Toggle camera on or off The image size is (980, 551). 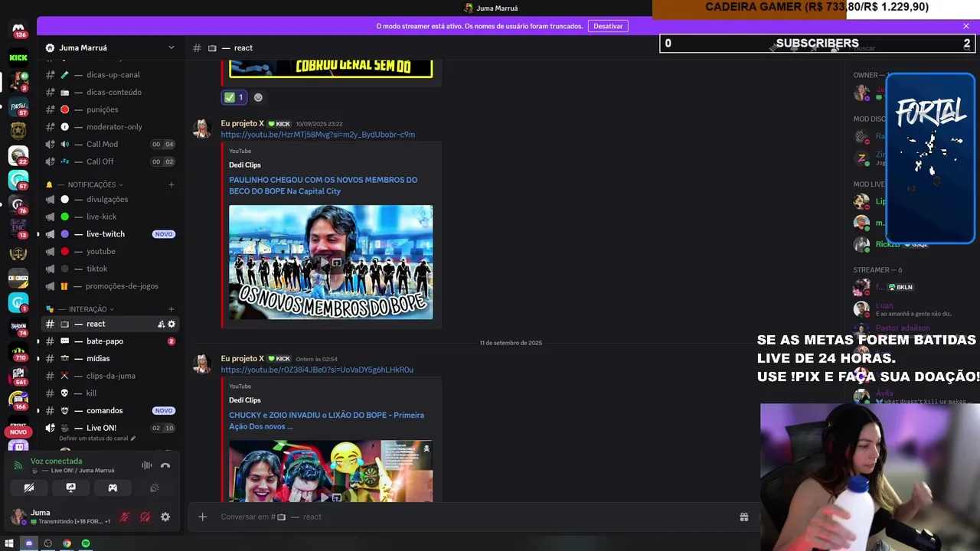(29, 487)
